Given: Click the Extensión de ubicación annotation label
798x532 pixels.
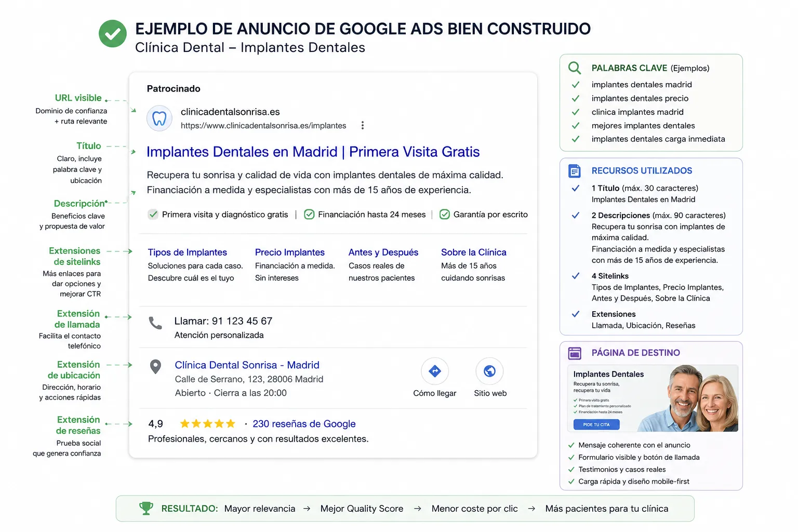Looking at the screenshot, I should 74,370.
